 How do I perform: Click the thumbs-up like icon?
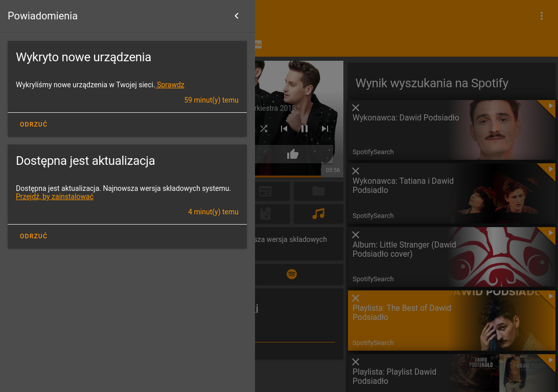click(x=292, y=154)
